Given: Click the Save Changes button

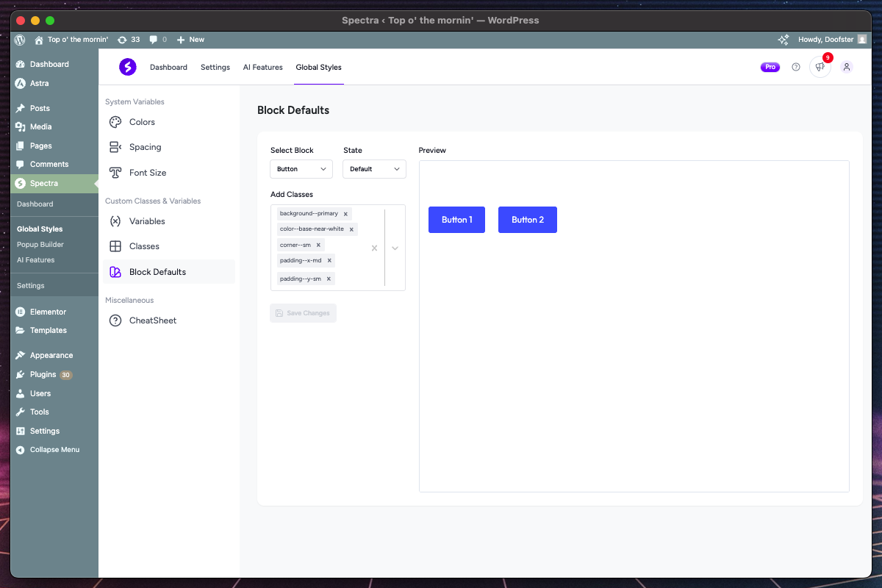Looking at the screenshot, I should (x=303, y=313).
